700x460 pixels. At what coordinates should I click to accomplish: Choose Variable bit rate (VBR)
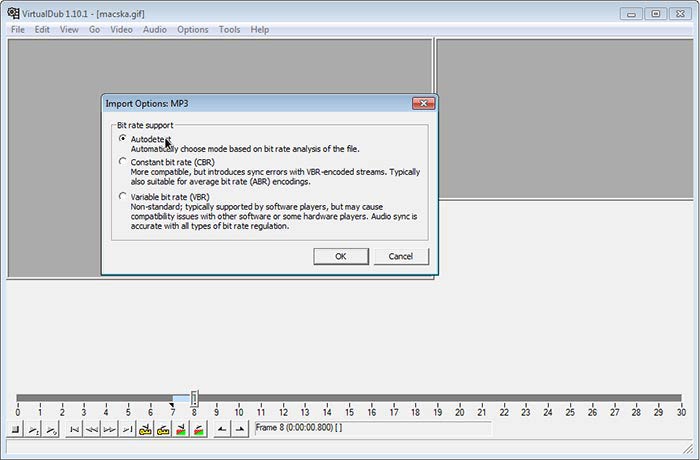123,197
